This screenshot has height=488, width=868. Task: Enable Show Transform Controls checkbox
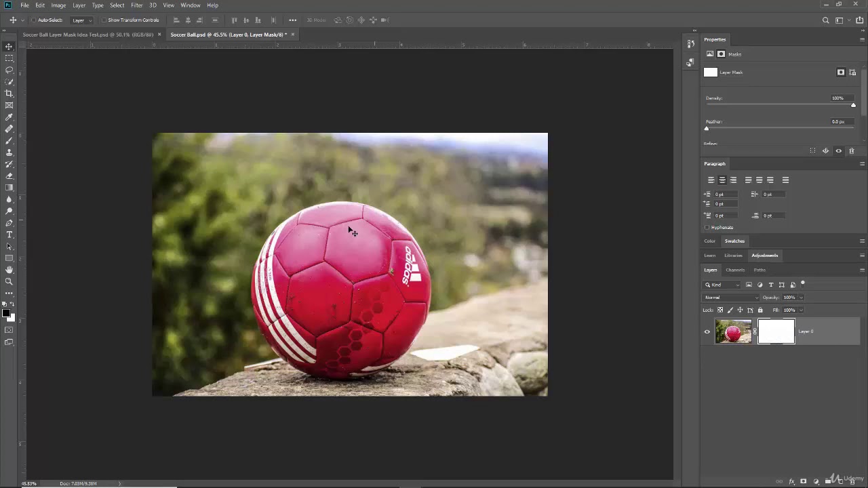pos(104,20)
